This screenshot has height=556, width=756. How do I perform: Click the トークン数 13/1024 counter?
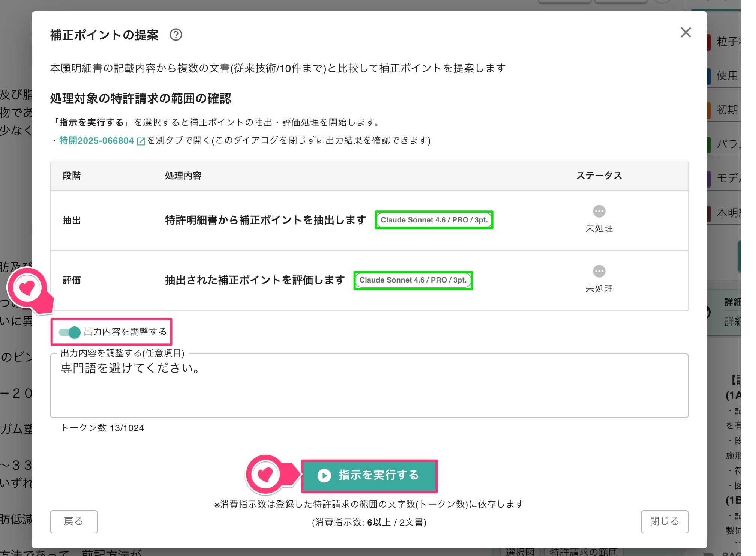click(x=102, y=428)
